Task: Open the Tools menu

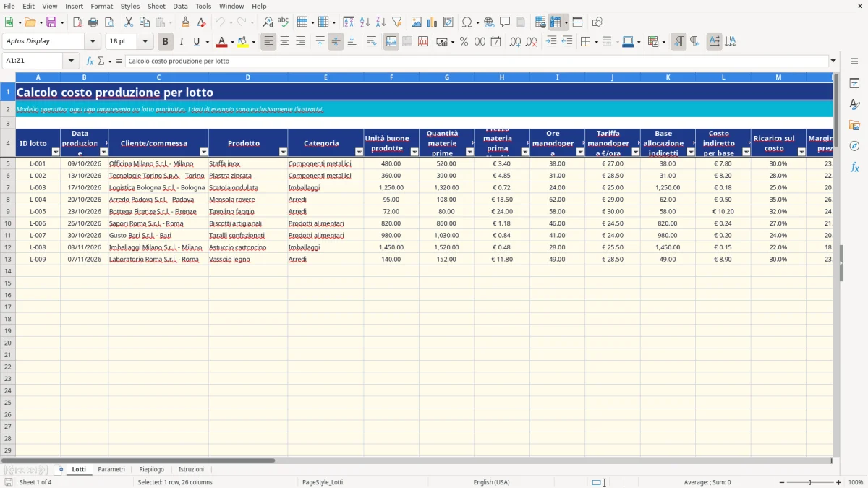Action: 203,6
